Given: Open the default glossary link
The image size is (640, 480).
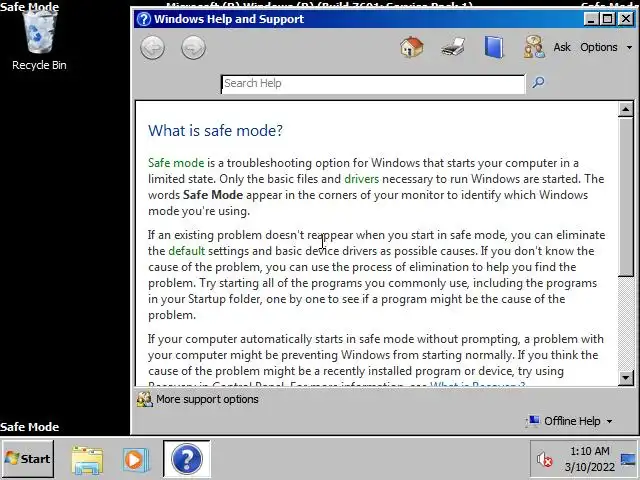Looking at the screenshot, I should [187, 251].
